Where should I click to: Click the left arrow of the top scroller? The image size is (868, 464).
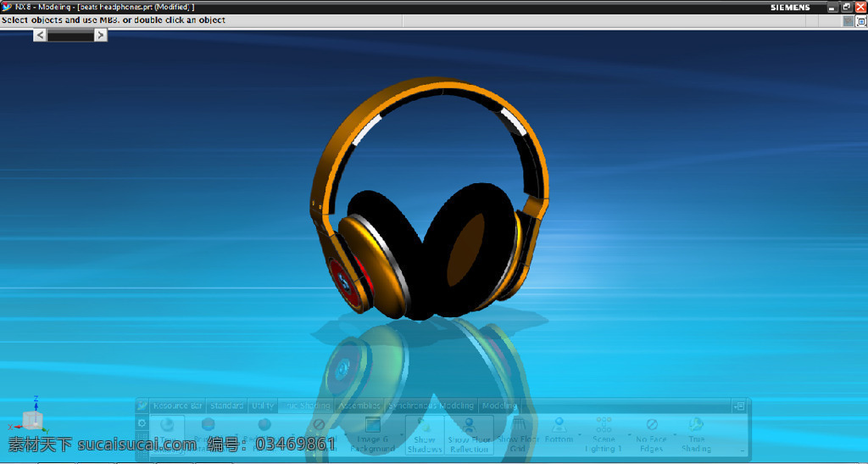(40, 36)
